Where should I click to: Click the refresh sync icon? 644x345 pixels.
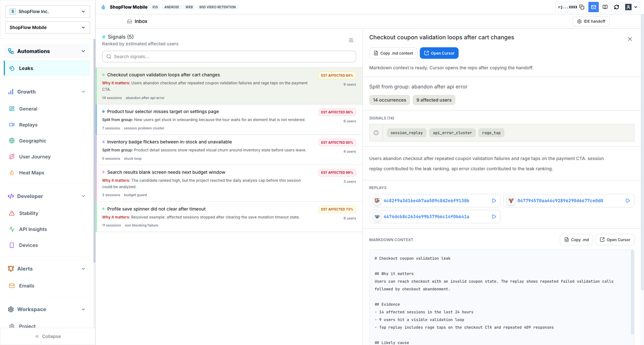click(617, 7)
